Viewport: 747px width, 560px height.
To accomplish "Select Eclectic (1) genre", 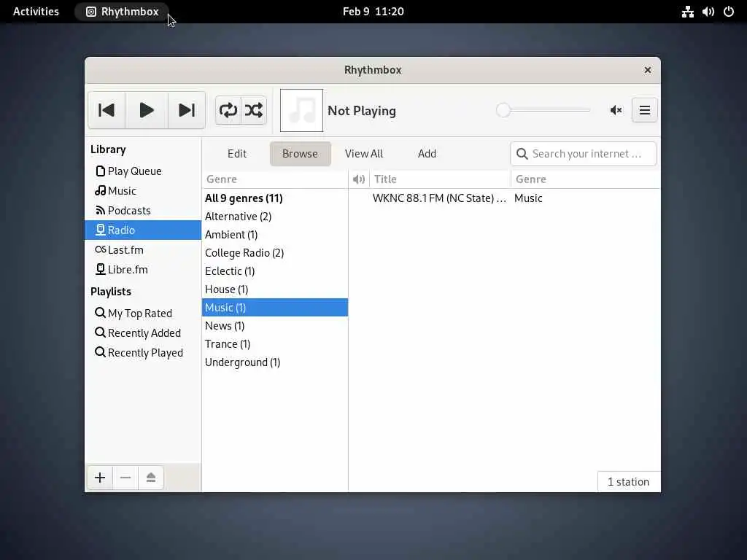I will click(275, 271).
